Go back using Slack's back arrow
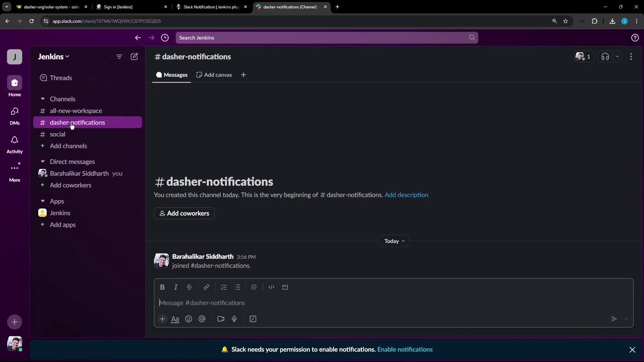Screen dimensions: 644x362 [138, 38]
